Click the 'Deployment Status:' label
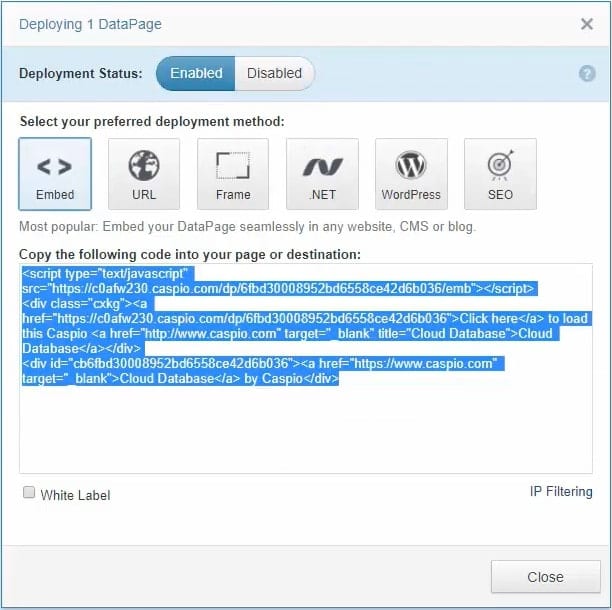612x610 pixels. click(80, 73)
